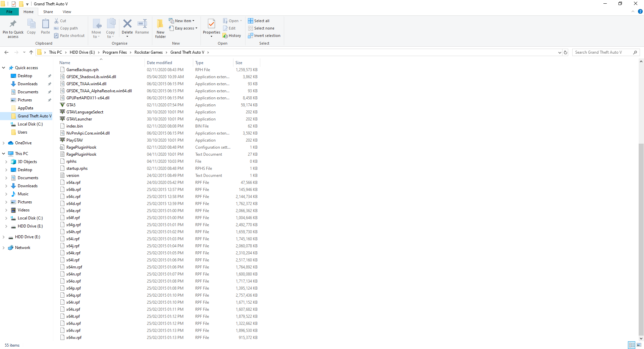
Task: Sort files by Type column
Action: (x=213, y=63)
